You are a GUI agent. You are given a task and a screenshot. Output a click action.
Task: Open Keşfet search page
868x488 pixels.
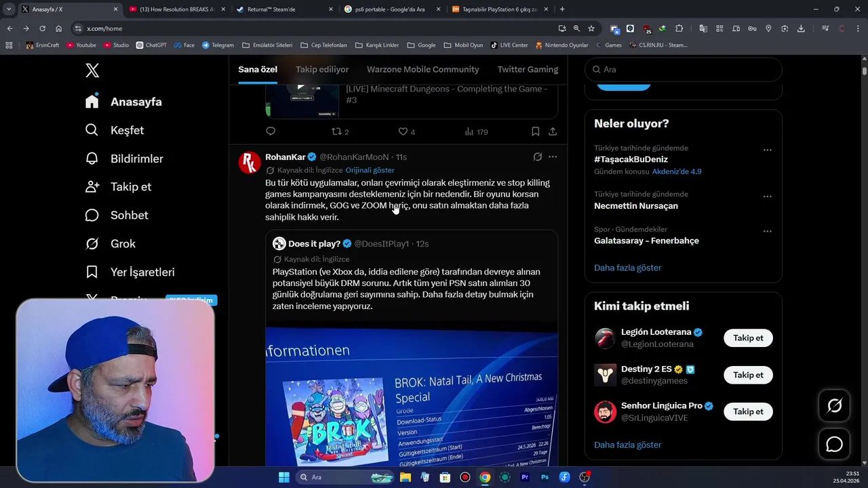115,130
